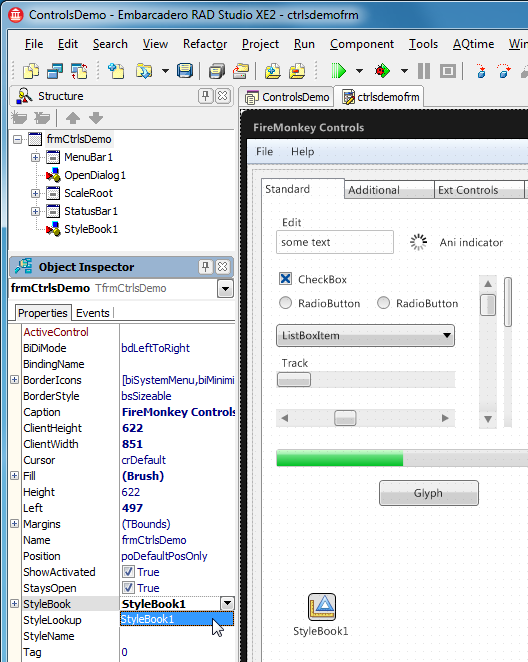Click the View Form toolbar icon
This screenshot has width=528, height=662.
[x=55, y=71]
